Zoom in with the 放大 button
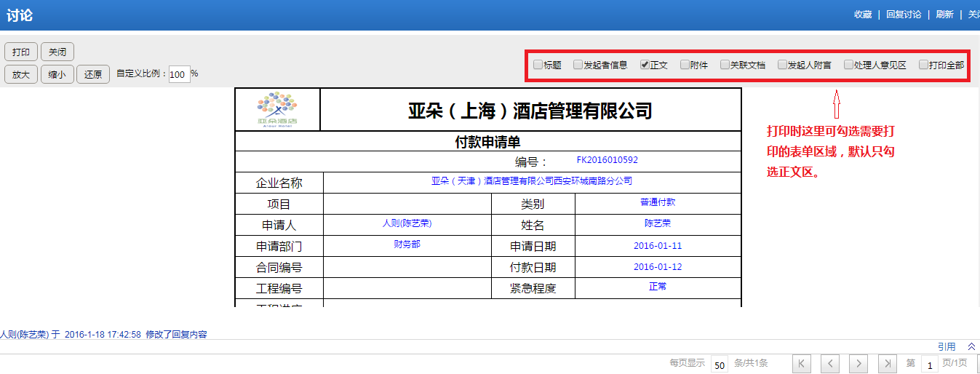The height and width of the screenshot is (374, 980). point(21,74)
